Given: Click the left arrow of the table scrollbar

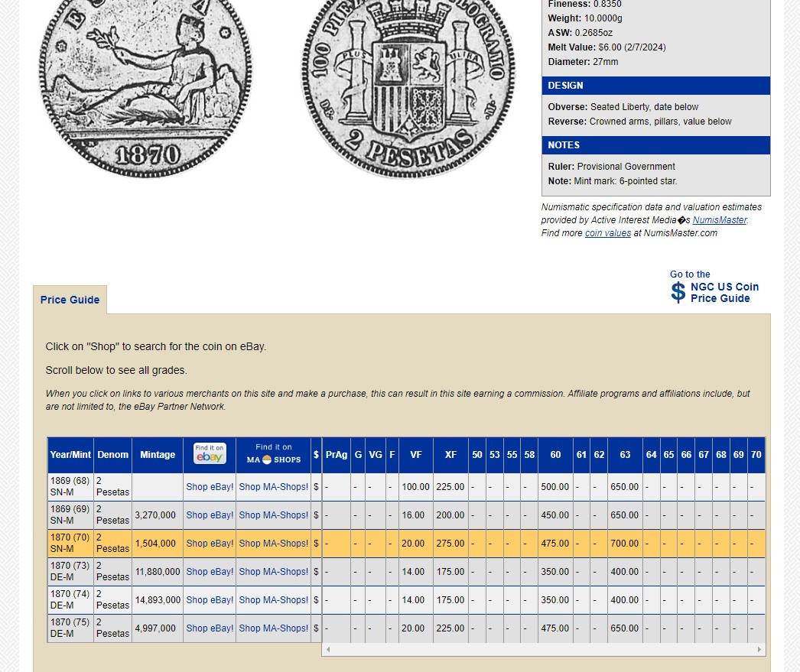Looking at the screenshot, I should pos(329,649).
